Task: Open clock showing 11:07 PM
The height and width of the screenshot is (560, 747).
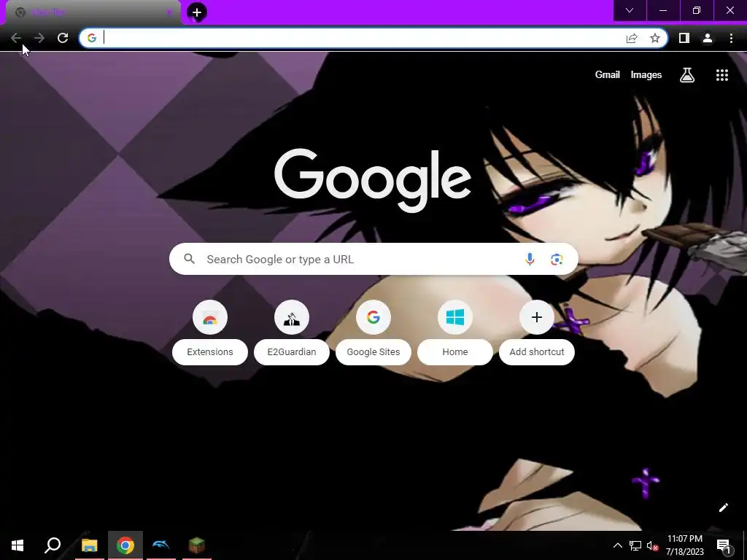Action: tap(684, 545)
